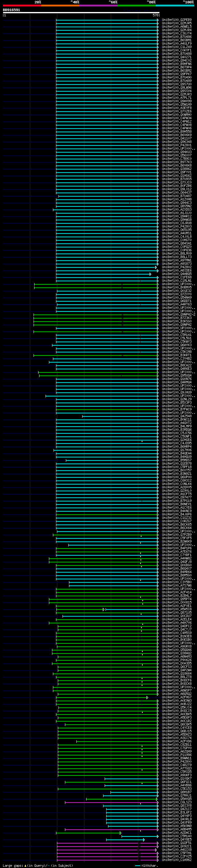Click the hit label UniRef100_A2DAC1
The width and height of the screenshot is (197, 868).
coord(177,833)
